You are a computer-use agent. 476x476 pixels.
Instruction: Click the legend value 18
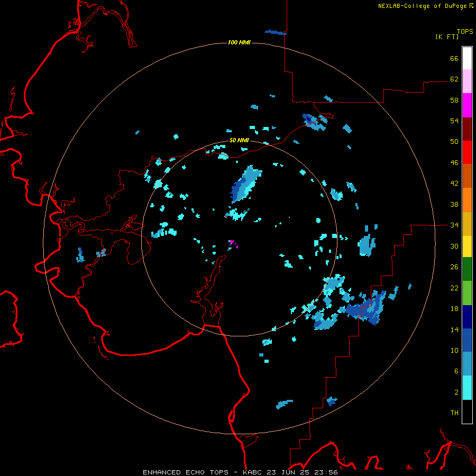click(454, 309)
